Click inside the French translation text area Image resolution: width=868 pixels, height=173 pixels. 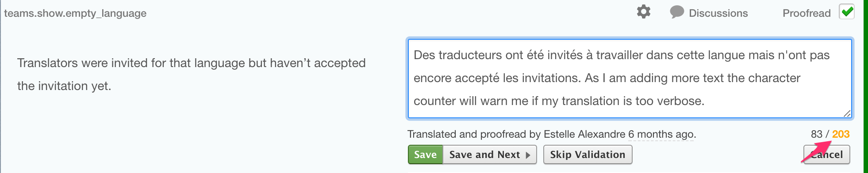click(x=630, y=79)
